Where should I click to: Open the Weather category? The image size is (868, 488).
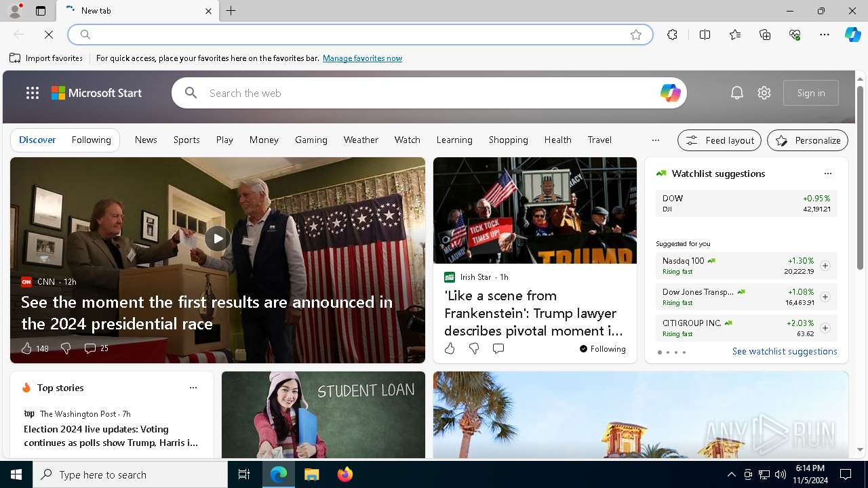pos(361,140)
